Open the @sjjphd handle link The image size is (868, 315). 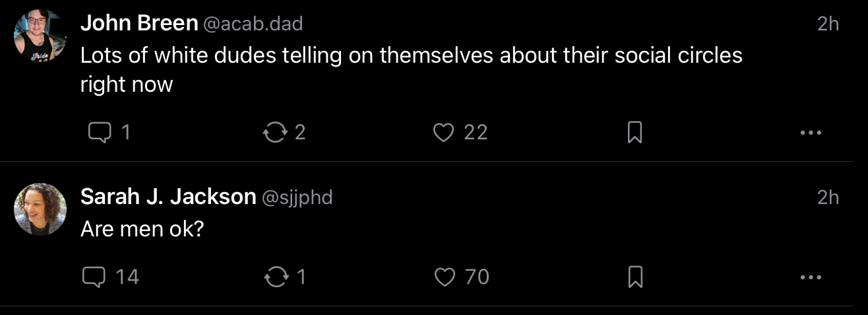point(297,197)
